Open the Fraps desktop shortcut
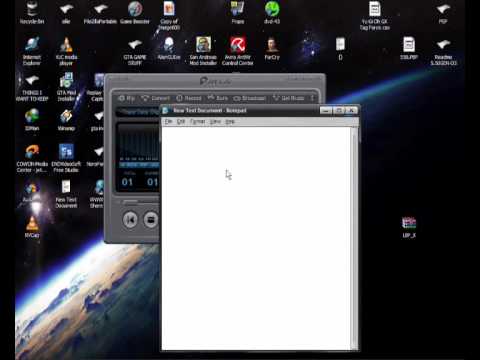This screenshot has height=360, width=480. (238, 13)
